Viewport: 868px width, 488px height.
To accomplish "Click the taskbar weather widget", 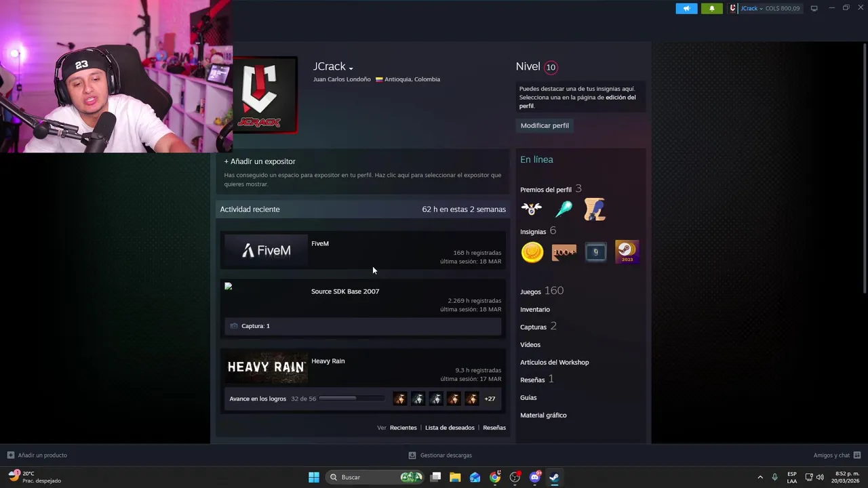I will tap(34, 477).
